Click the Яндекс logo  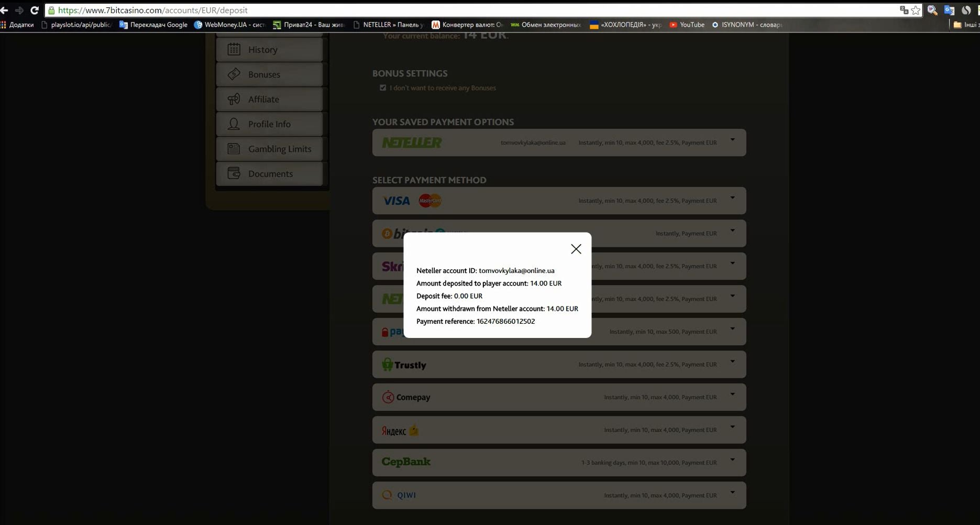[x=400, y=431]
